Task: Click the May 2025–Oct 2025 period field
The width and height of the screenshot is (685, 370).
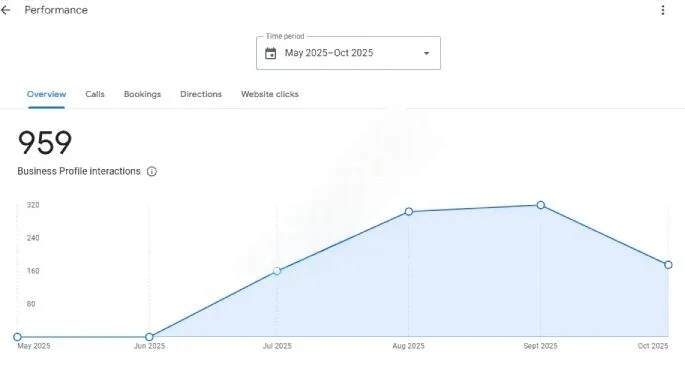Action: pyautogui.click(x=348, y=53)
